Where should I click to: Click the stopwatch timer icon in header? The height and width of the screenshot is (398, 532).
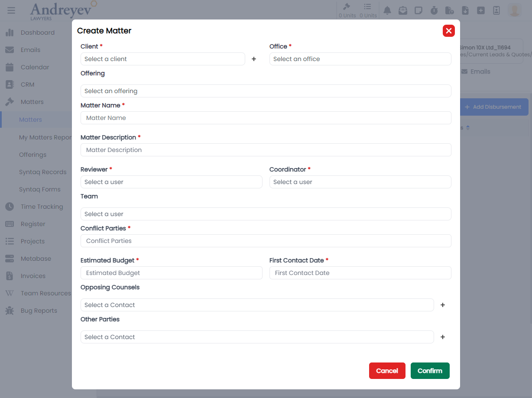point(434,10)
